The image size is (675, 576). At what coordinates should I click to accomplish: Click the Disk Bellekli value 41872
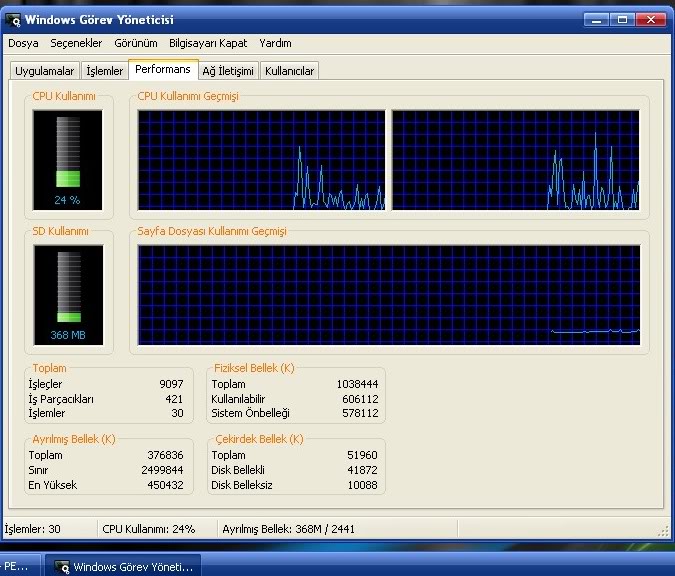(362, 470)
